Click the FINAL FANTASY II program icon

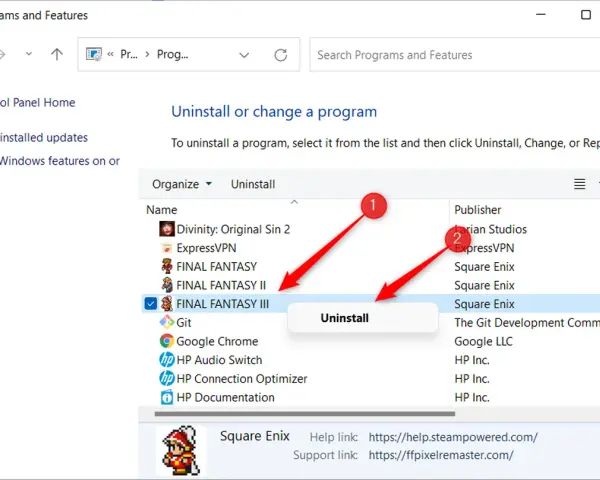167,285
